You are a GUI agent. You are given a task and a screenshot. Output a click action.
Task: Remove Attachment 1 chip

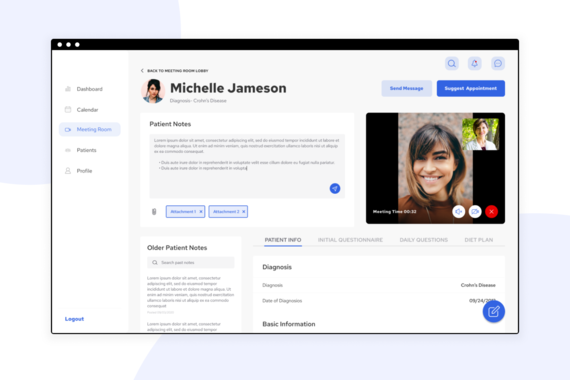201,212
